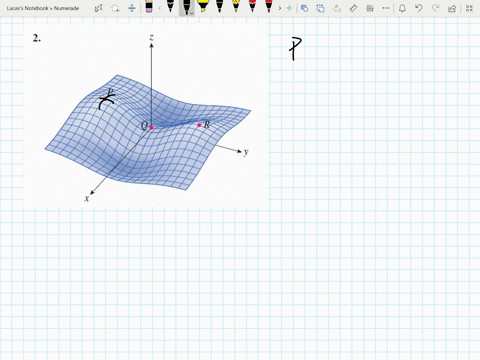Open the Share pane
This screenshot has height=360, width=480.
(x=452, y=8)
